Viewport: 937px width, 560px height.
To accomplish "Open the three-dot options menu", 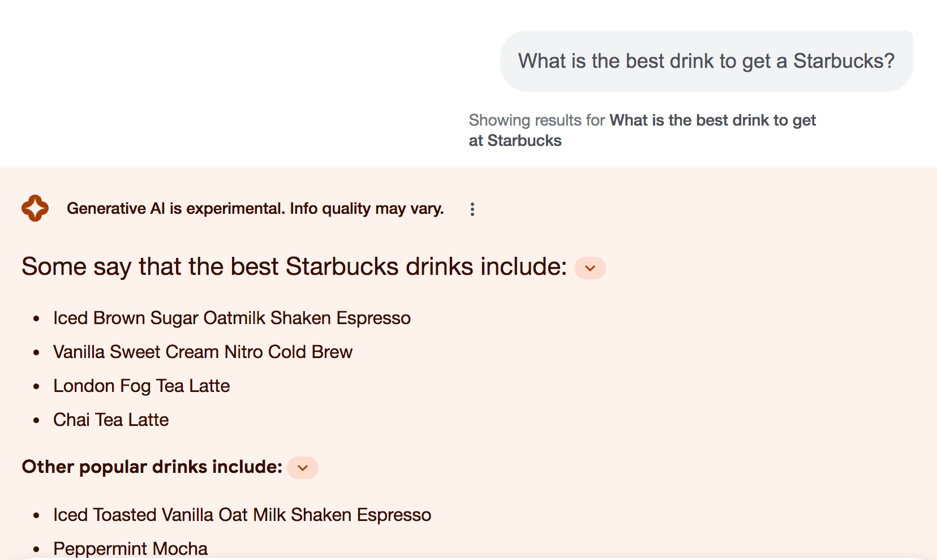I will point(472,209).
